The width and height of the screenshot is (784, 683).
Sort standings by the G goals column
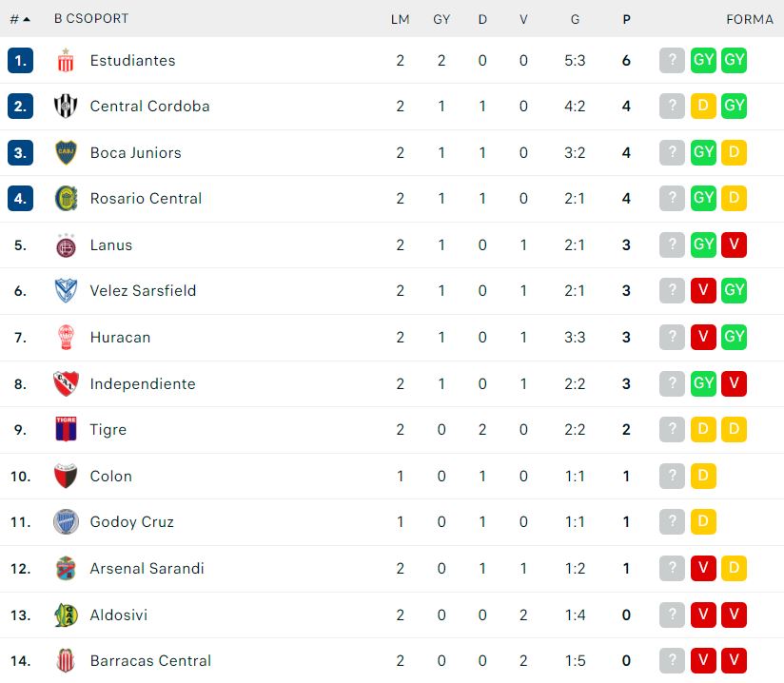tap(575, 19)
